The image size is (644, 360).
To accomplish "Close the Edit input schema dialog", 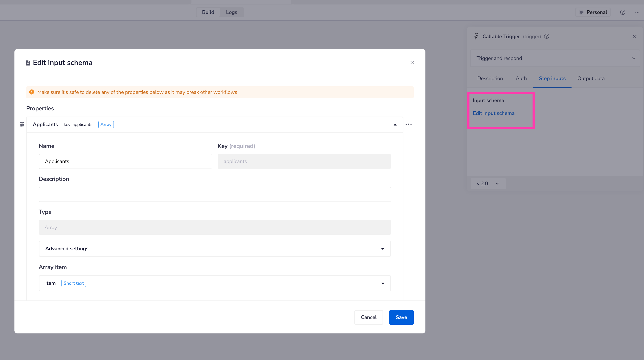I will coord(412,63).
